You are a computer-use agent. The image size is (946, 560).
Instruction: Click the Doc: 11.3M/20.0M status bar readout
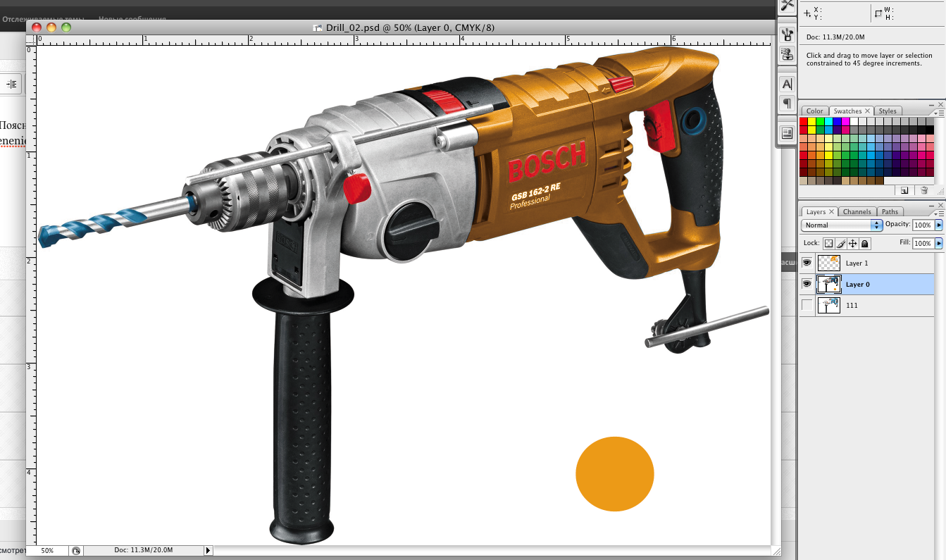pos(143,550)
